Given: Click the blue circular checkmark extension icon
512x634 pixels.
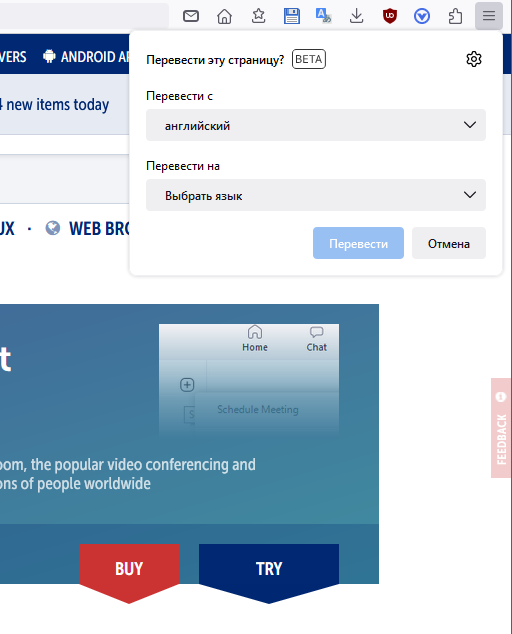Looking at the screenshot, I should click(x=422, y=16).
